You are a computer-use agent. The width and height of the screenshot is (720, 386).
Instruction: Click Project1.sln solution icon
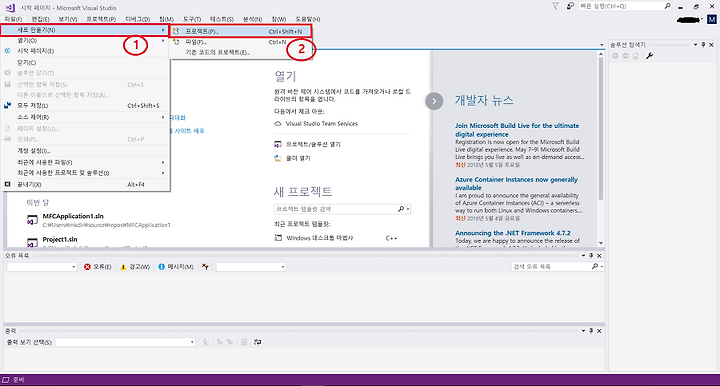pos(32,242)
